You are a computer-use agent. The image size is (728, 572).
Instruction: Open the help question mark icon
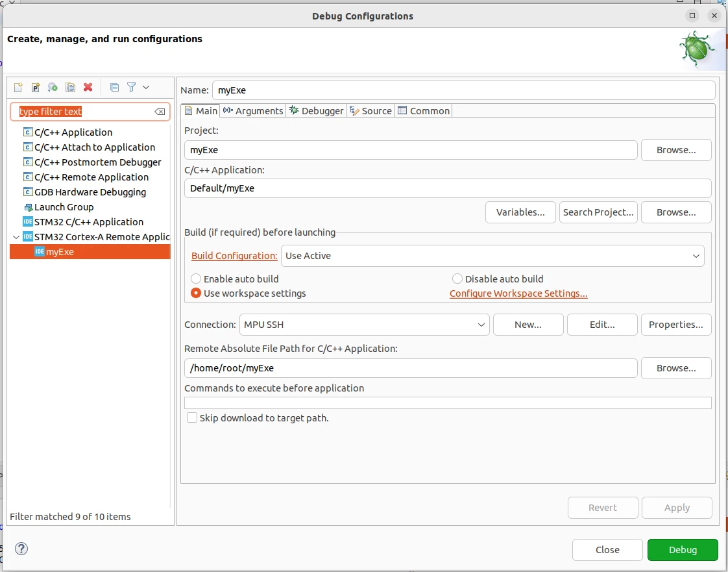pos(21,549)
